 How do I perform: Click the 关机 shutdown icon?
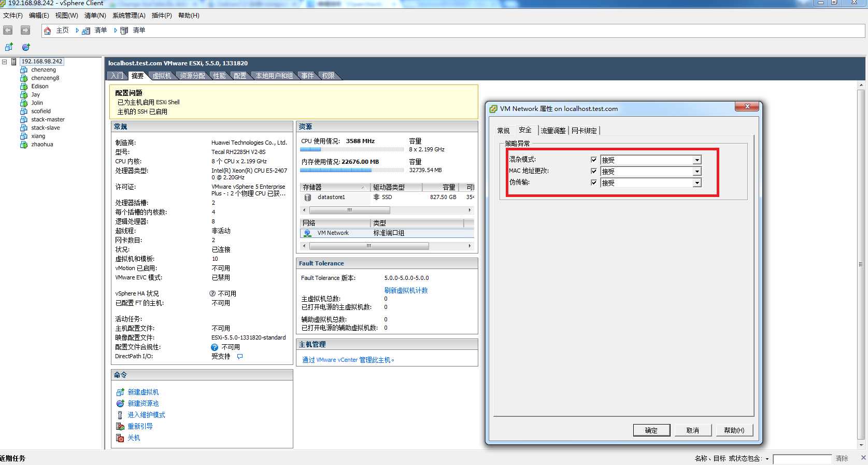point(120,438)
